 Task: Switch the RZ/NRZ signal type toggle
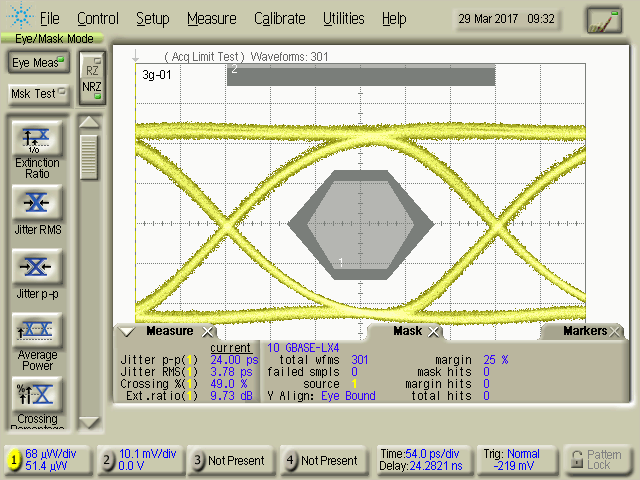pos(91,77)
